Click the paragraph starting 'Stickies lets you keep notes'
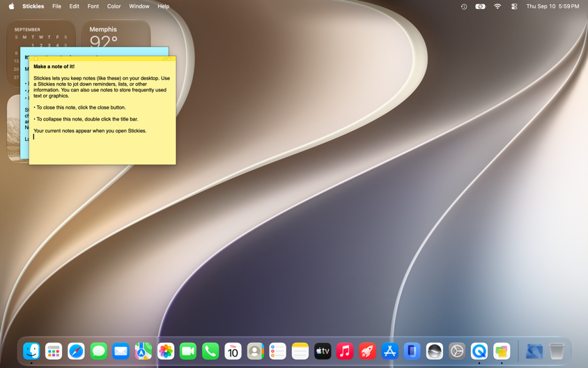 [102, 87]
